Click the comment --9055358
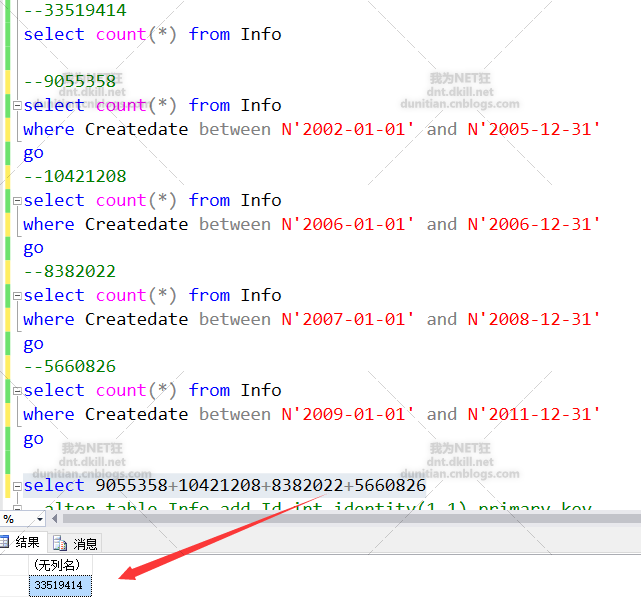Viewport: 641px width, 601px height. tap(70, 81)
